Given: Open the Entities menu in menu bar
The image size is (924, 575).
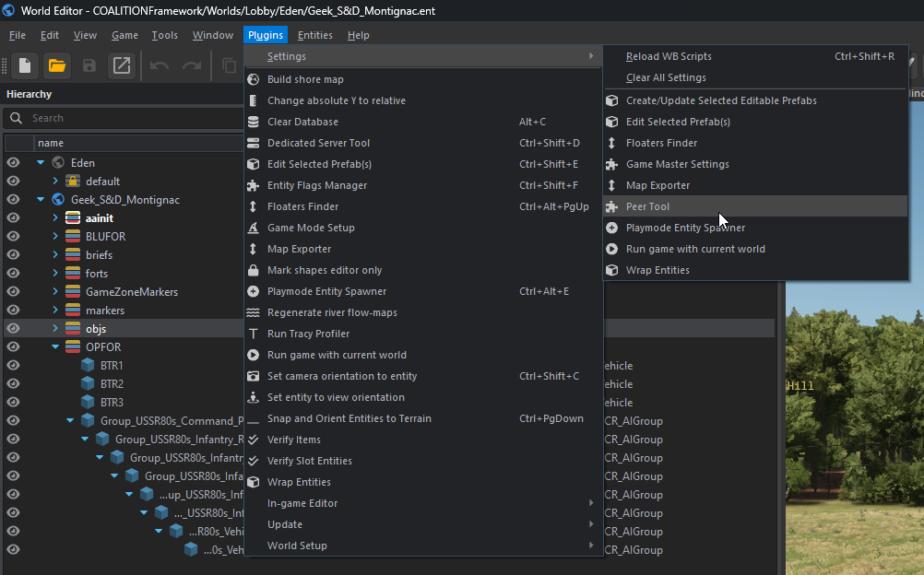Looking at the screenshot, I should [315, 35].
